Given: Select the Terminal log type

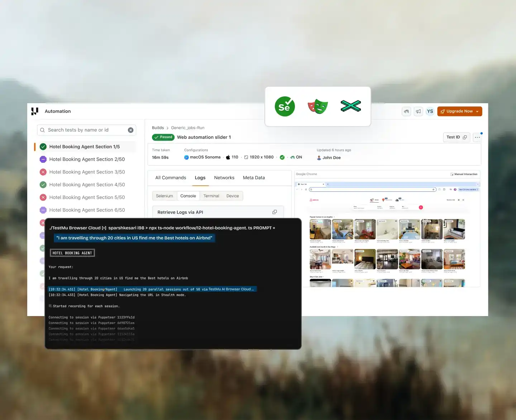Looking at the screenshot, I should pos(211,196).
